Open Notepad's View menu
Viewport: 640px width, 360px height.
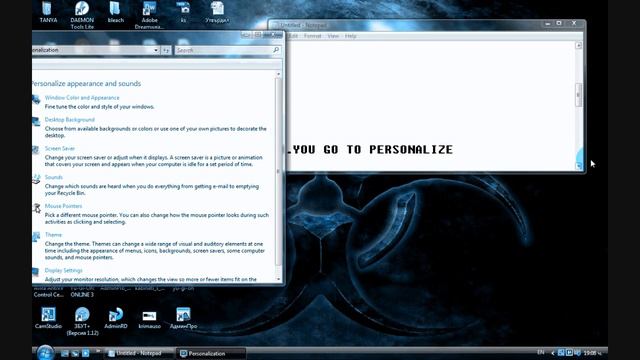click(333, 36)
